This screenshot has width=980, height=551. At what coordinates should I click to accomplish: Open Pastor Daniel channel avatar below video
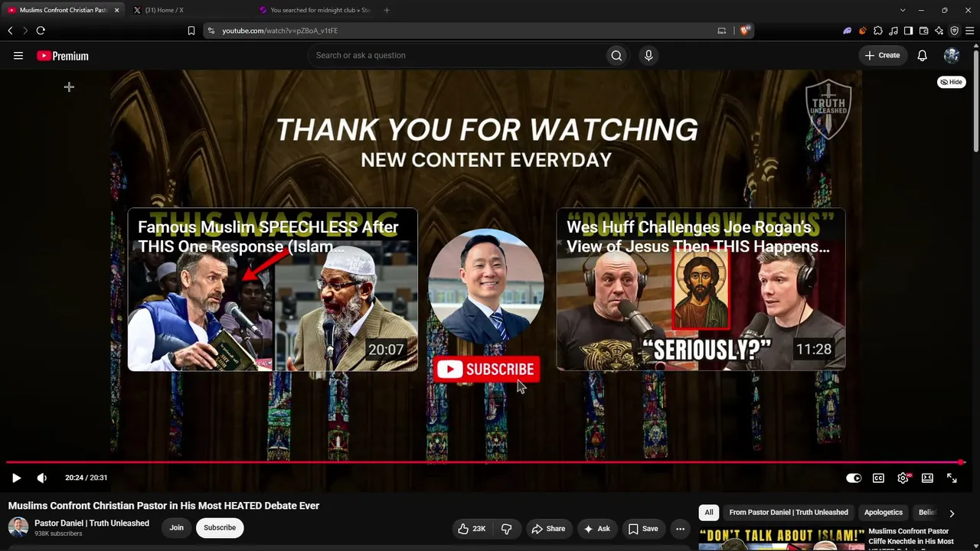tap(18, 527)
